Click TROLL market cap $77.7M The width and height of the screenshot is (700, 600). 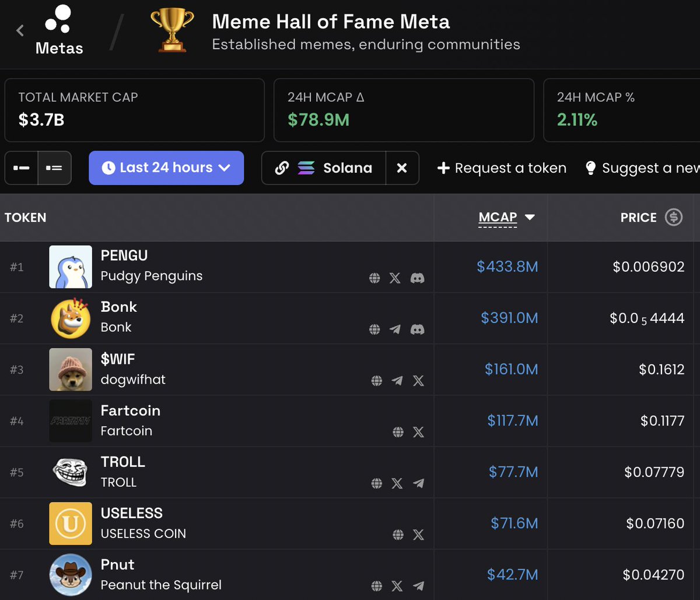(x=513, y=472)
